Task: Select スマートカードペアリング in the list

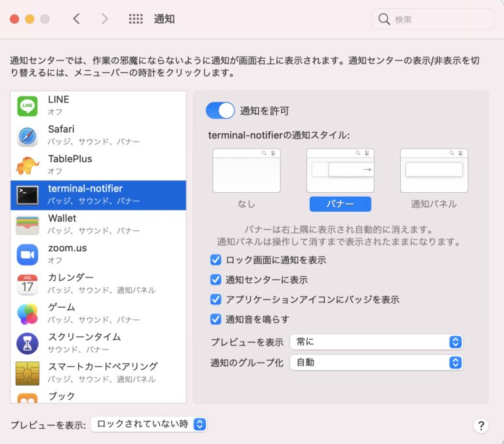Action: click(x=98, y=373)
